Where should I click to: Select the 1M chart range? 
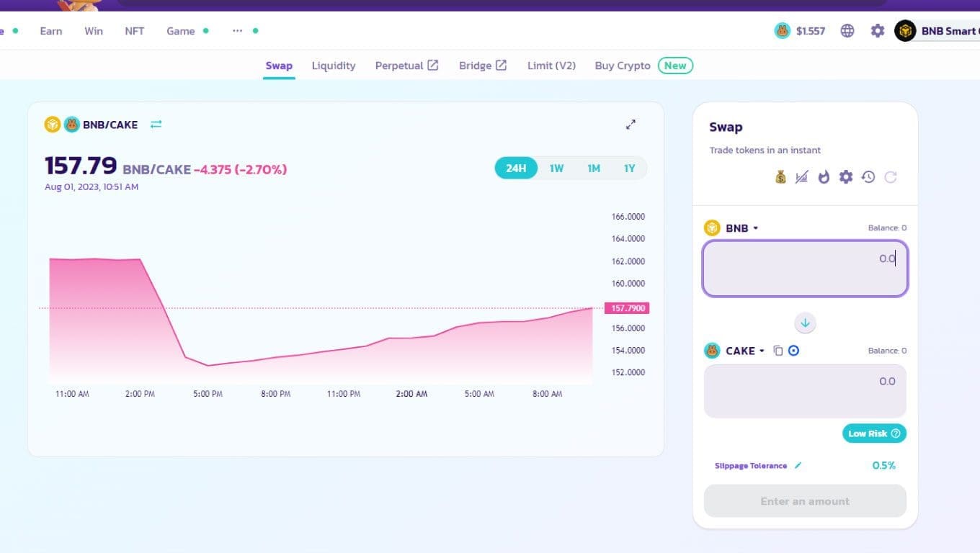(593, 168)
